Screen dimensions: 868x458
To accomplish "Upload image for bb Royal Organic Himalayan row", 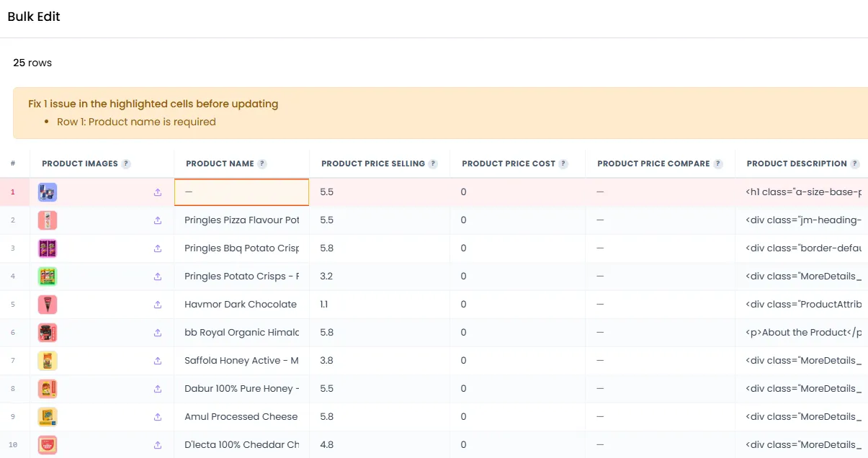I will pos(158,333).
